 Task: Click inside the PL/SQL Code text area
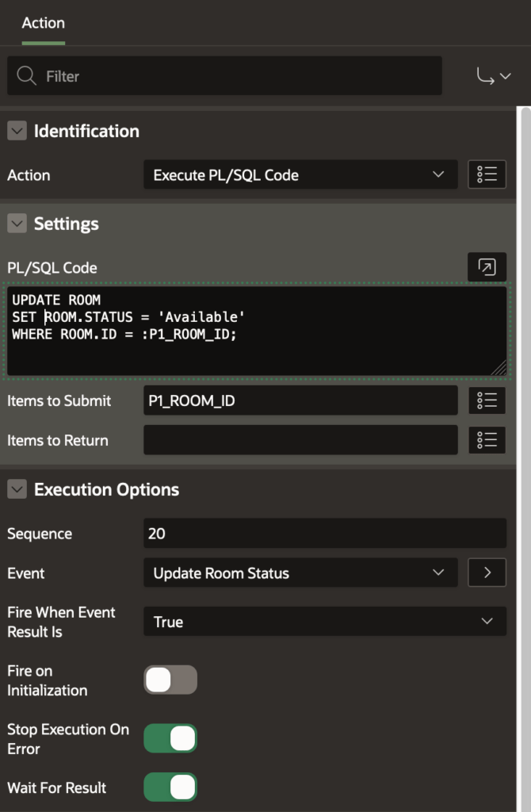click(258, 331)
